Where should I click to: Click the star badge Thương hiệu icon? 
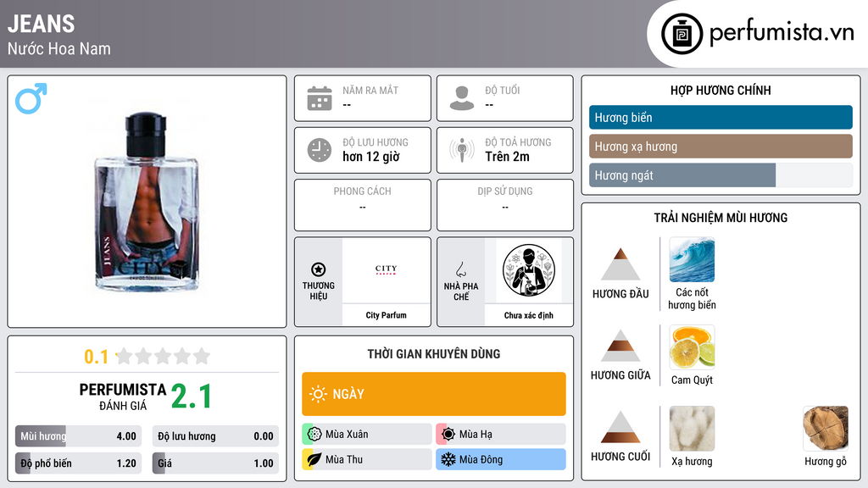click(319, 269)
